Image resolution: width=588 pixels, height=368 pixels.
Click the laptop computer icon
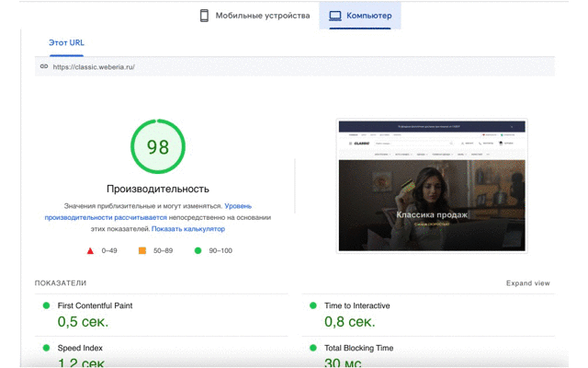click(334, 16)
